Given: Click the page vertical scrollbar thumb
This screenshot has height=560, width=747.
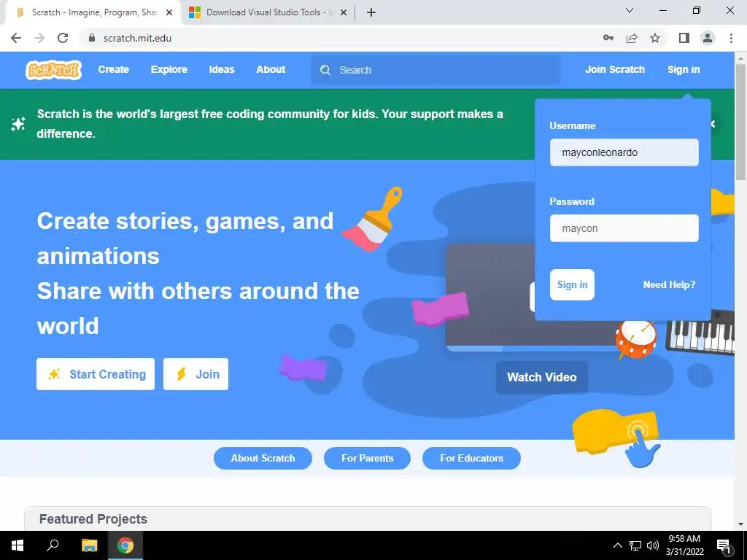Looking at the screenshot, I should pos(740,122).
